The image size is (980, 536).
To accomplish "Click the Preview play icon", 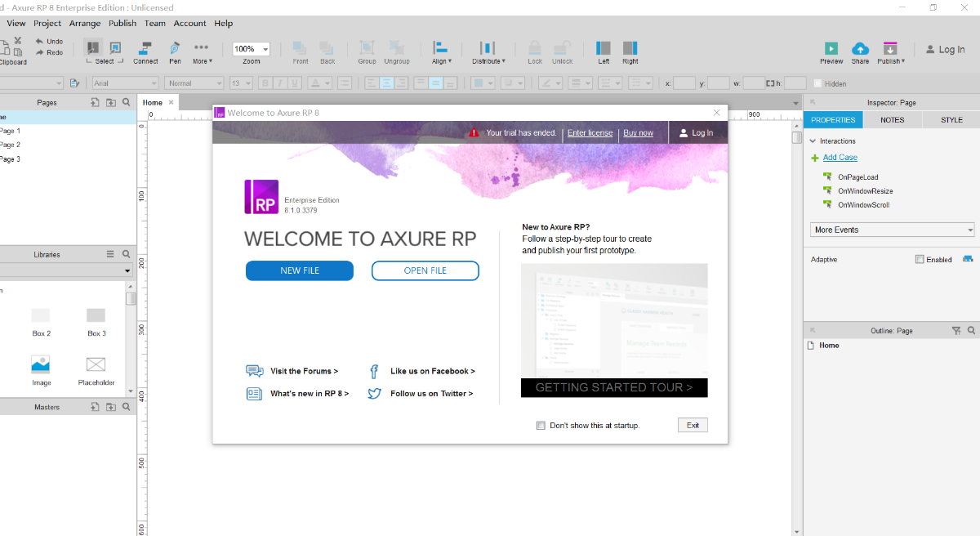I will click(831, 49).
